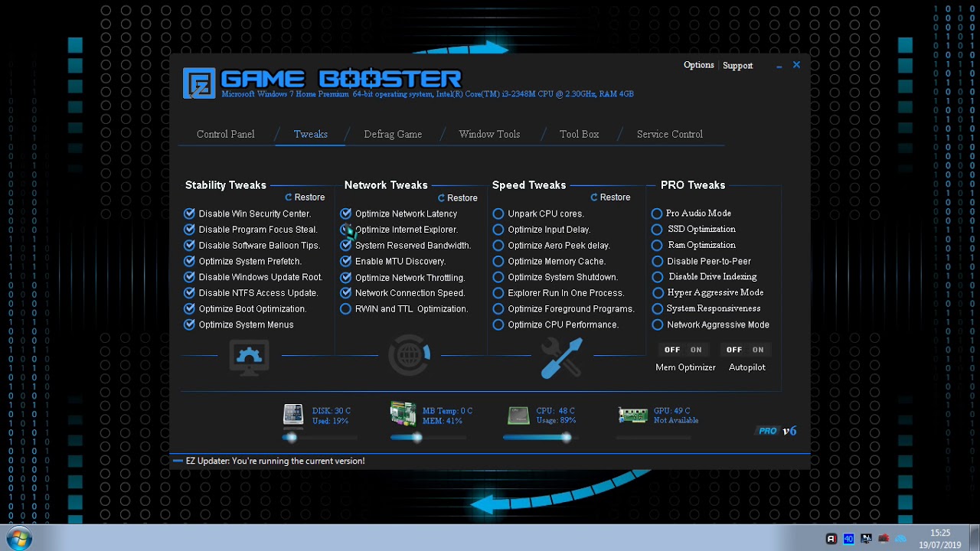Click the memory usage progress bar
This screenshot has height=551, width=980.
click(428, 438)
